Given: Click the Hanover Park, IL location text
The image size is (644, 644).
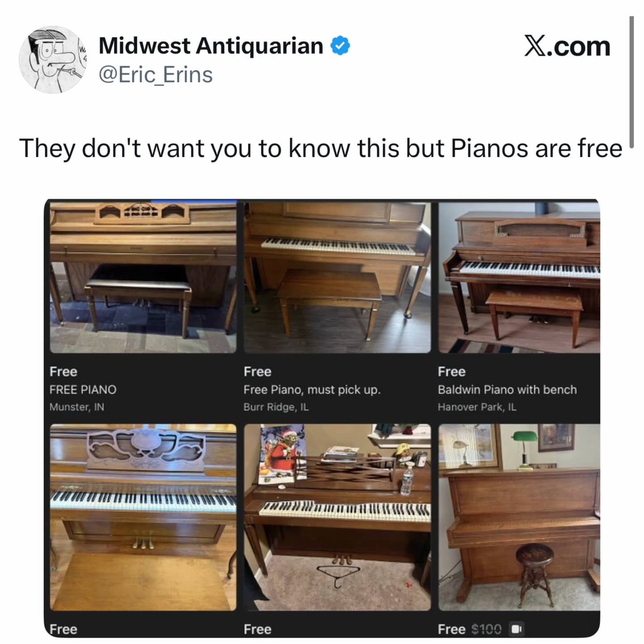Looking at the screenshot, I should 477,407.
